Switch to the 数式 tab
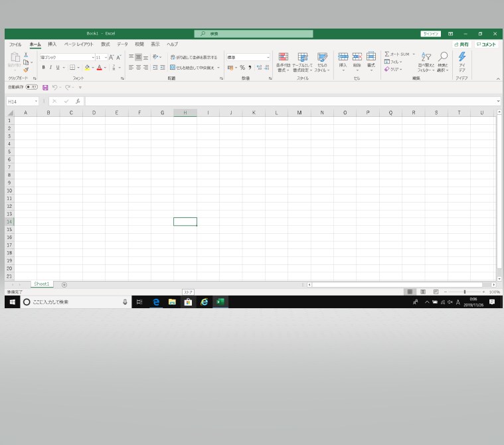Image resolution: width=504 pixels, height=445 pixels. (x=106, y=44)
